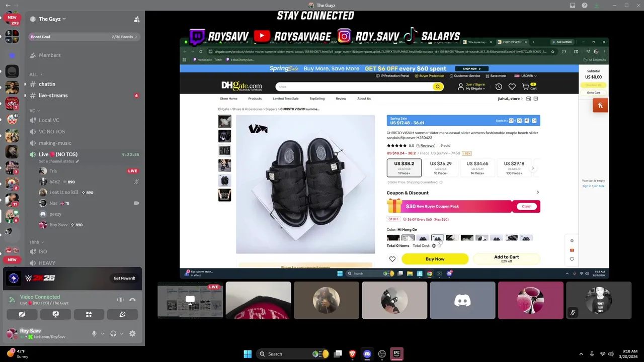Expand the Coupon & Discount arrow
The image size is (644, 362).
coord(537,193)
